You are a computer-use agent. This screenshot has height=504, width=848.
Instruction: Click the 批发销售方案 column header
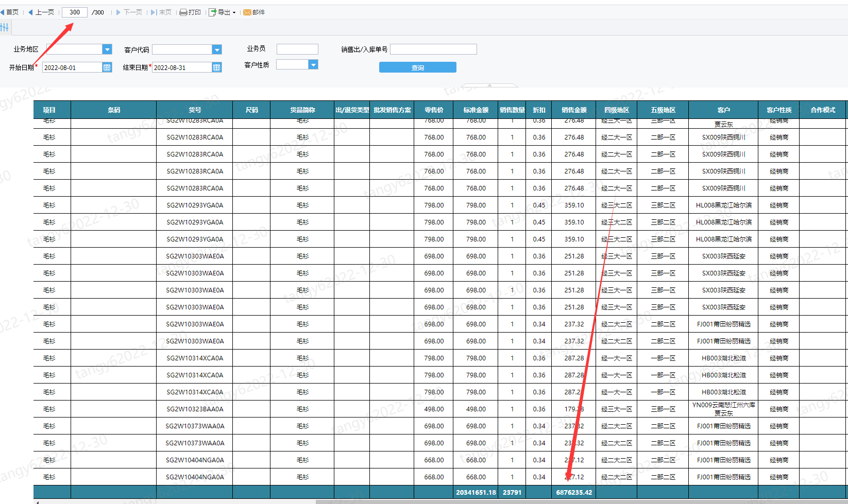392,110
